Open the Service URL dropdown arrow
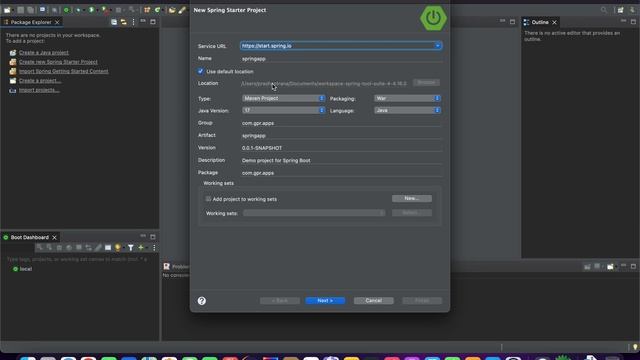Viewport: 640px width, 360px height. click(x=438, y=46)
